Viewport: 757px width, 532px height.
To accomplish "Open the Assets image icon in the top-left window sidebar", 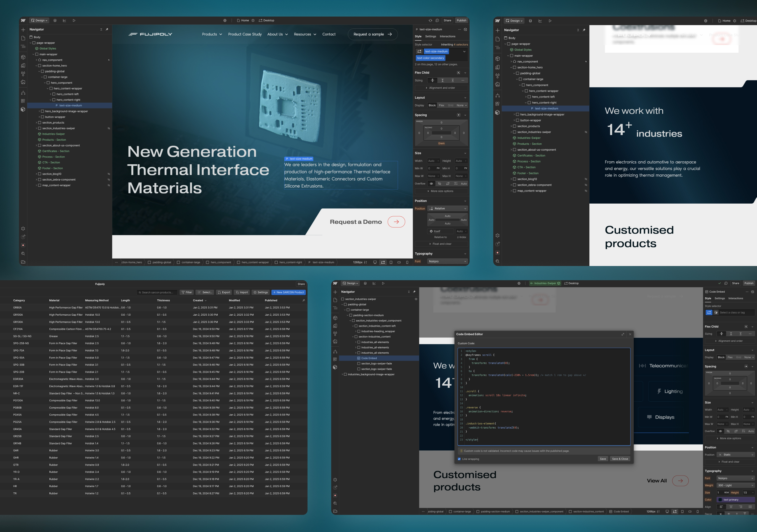I will click(23, 82).
